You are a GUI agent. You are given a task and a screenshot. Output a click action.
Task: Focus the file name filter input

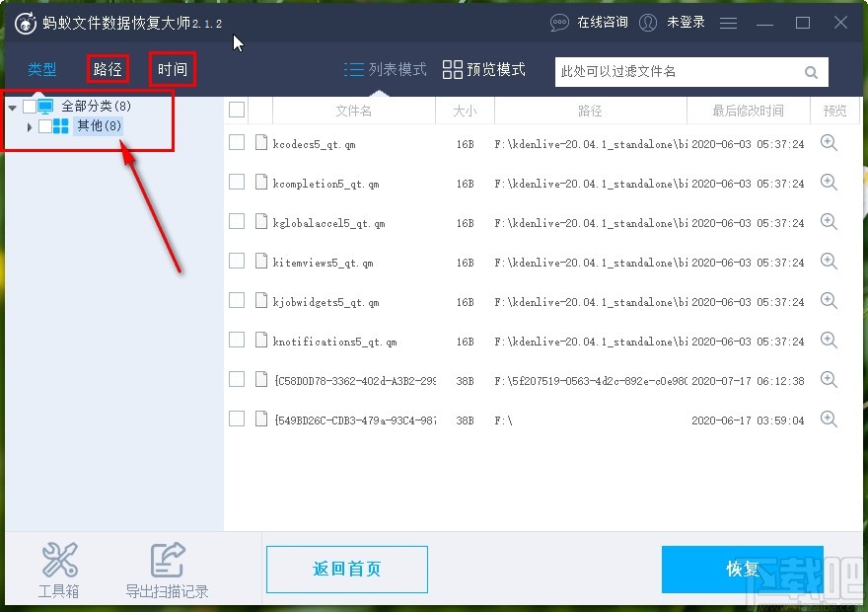point(691,72)
